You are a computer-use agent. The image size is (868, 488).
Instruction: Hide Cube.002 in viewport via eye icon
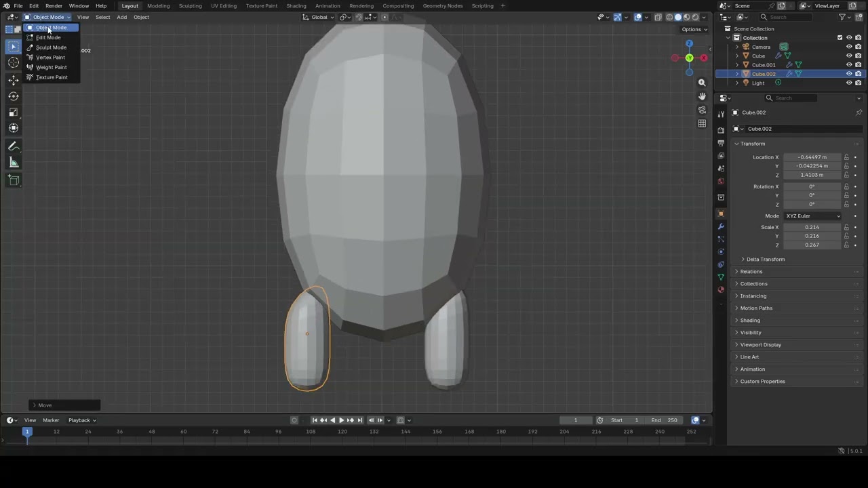(849, 74)
